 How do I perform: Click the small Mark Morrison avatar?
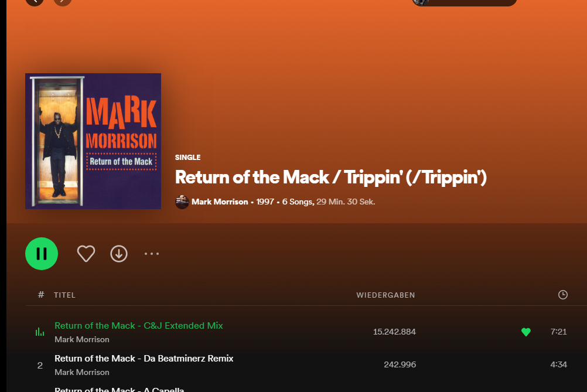(x=182, y=202)
